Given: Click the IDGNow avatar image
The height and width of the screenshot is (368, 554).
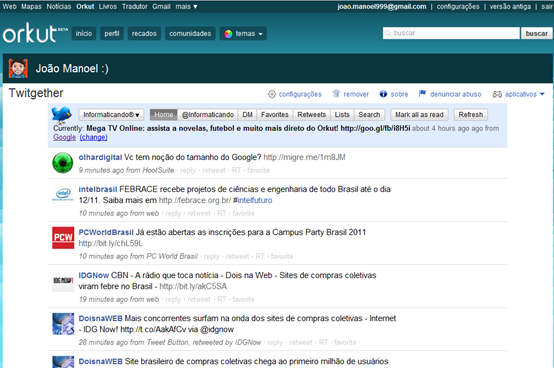Looking at the screenshot, I should 63,281.
